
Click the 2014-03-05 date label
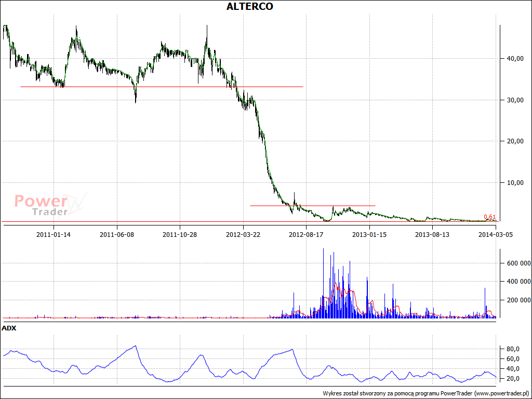tap(496, 234)
